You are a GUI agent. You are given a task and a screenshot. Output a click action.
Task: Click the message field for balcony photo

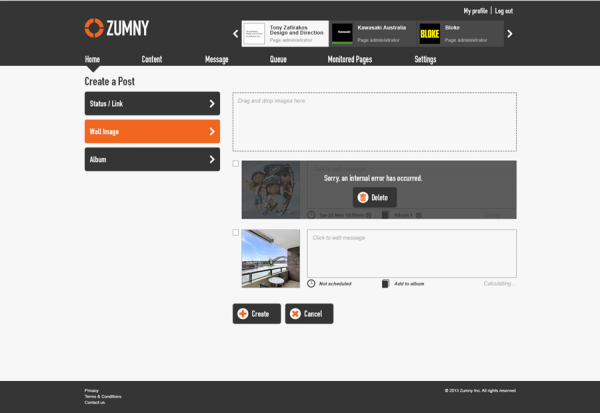[411, 253]
